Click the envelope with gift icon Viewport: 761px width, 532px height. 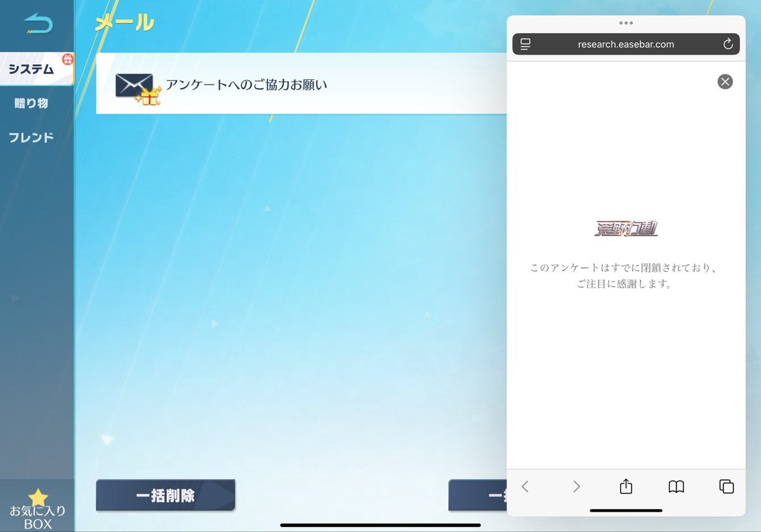138,89
